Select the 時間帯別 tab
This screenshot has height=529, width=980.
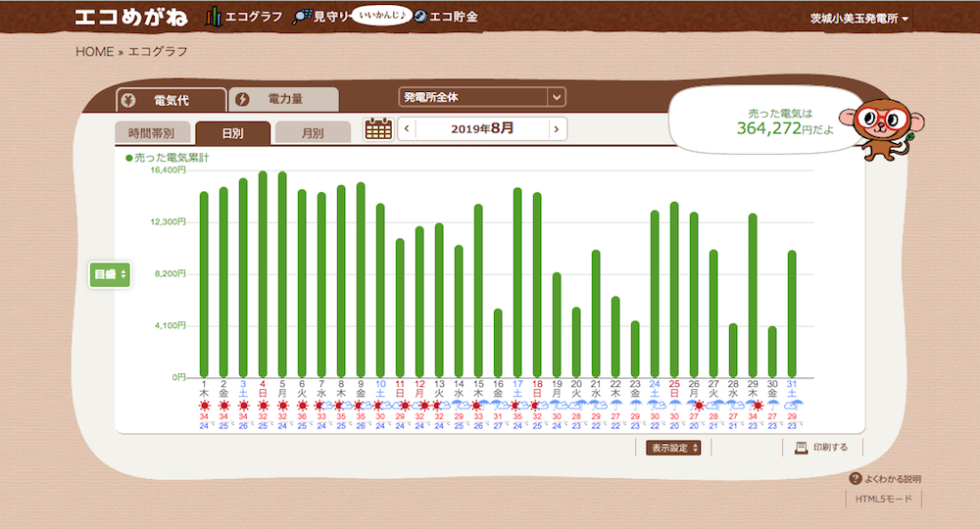(x=152, y=133)
